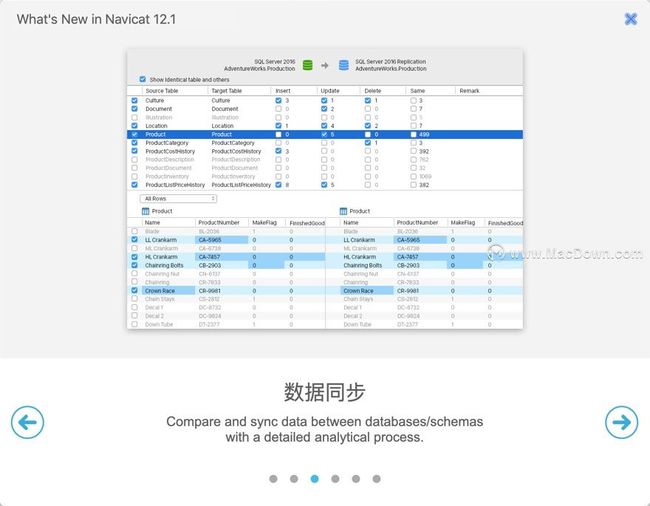Jump to the first slide page dot

273,479
